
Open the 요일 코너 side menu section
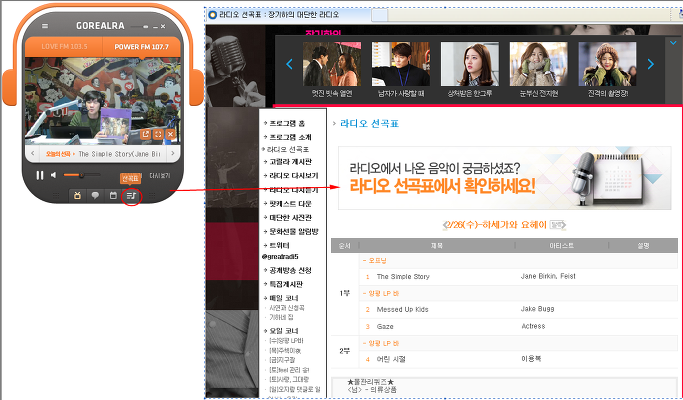click(284, 331)
